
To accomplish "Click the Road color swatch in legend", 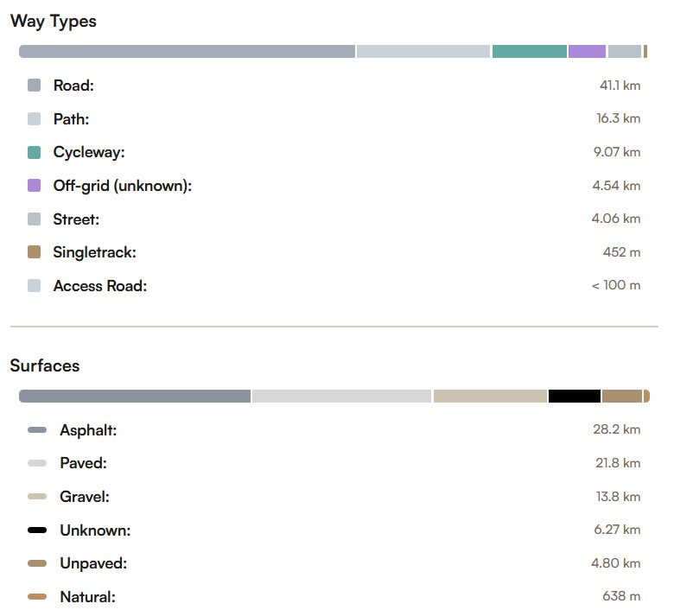I will point(34,86).
